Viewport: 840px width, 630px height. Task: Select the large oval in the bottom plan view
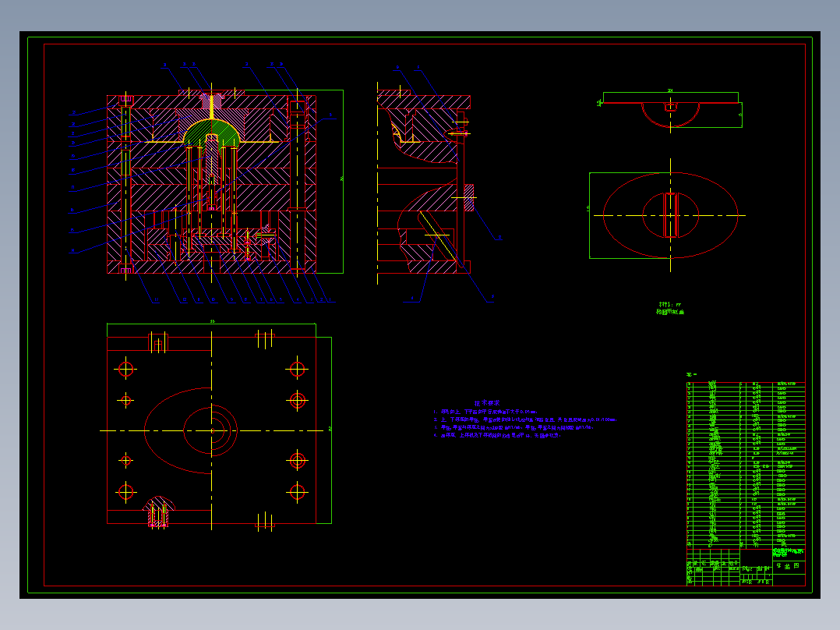tap(178, 430)
